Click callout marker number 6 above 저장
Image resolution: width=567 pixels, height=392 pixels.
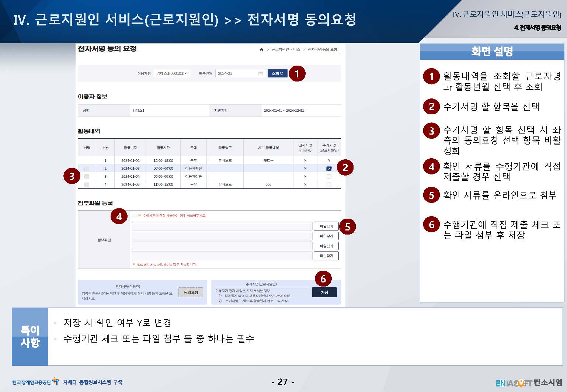[x=323, y=278]
